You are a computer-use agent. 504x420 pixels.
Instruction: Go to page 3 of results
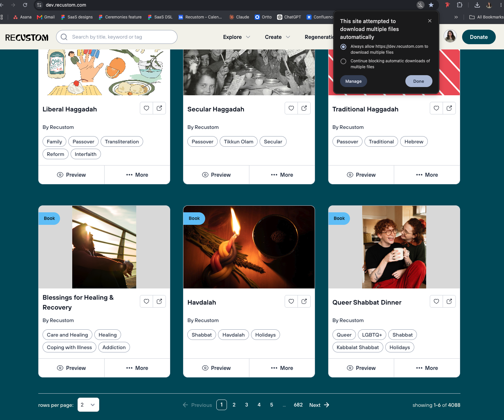click(x=246, y=405)
